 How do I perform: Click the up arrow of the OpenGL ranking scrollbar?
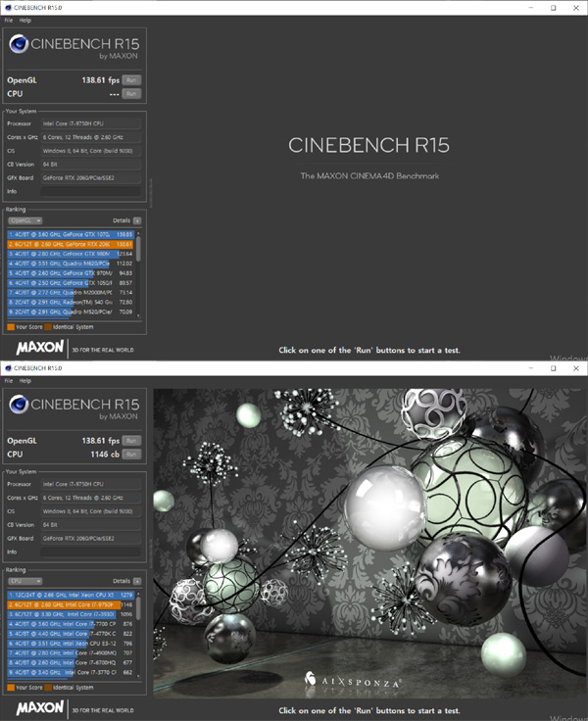click(x=138, y=233)
